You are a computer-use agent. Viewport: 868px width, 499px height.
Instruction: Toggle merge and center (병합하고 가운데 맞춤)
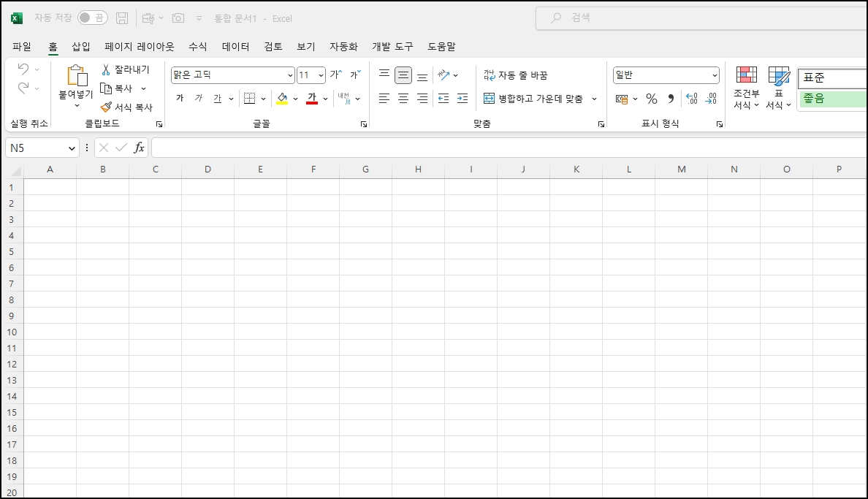point(534,98)
